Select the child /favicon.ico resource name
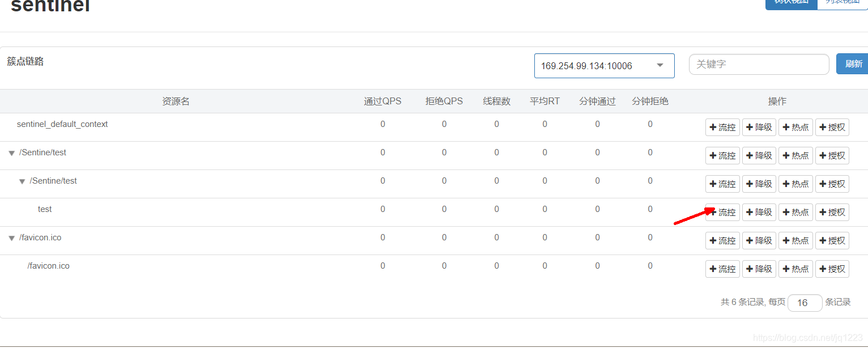Viewport: 868px width, 348px height. [49, 266]
